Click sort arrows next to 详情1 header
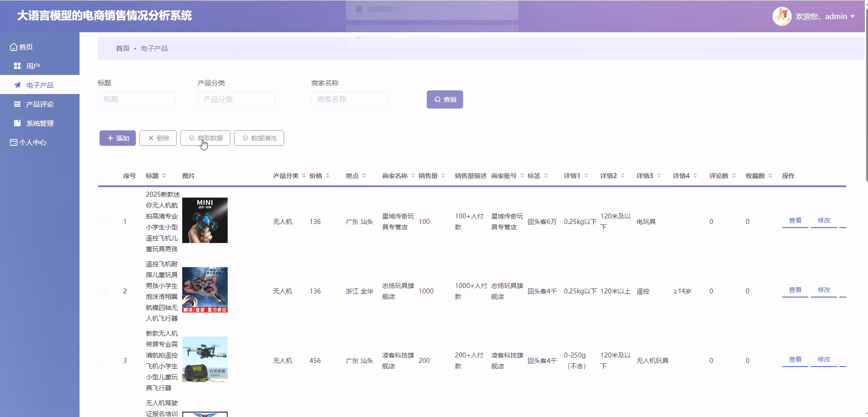 point(586,176)
